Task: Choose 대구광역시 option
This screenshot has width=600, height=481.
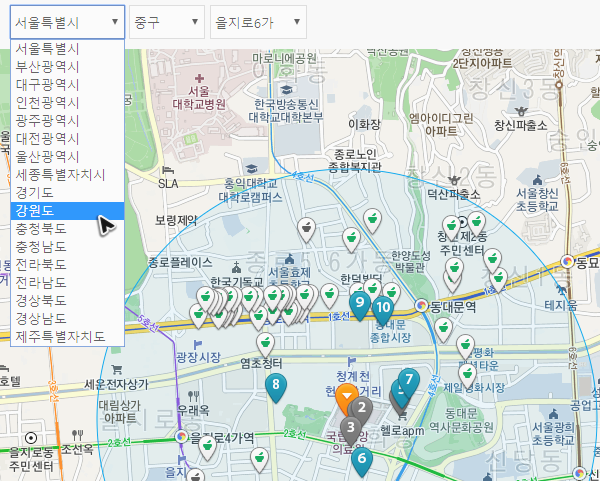Action: [x=67, y=85]
